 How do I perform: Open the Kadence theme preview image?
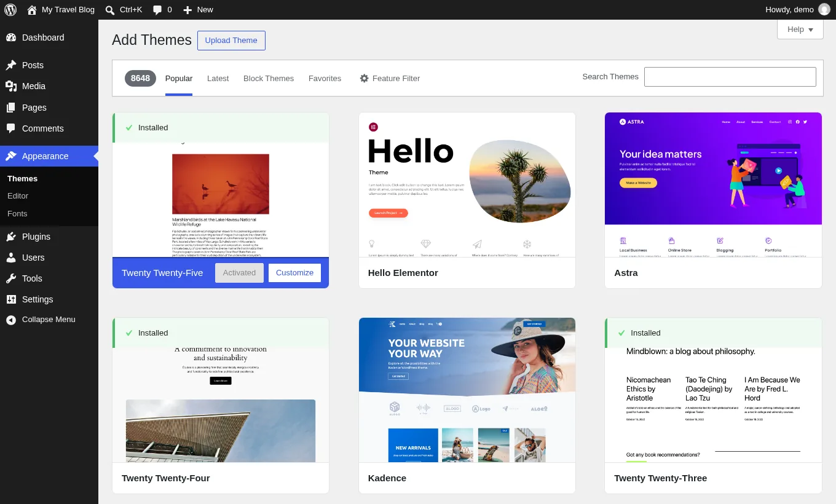[467, 390]
